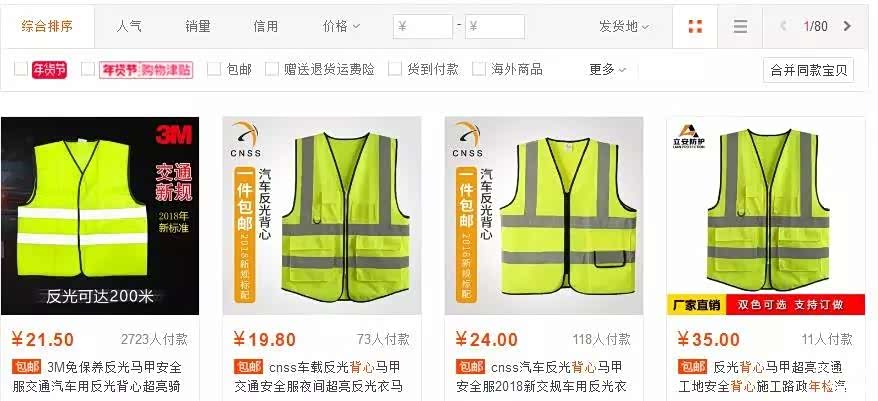Click the 包邮 badge on 3M listing

point(26,367)
